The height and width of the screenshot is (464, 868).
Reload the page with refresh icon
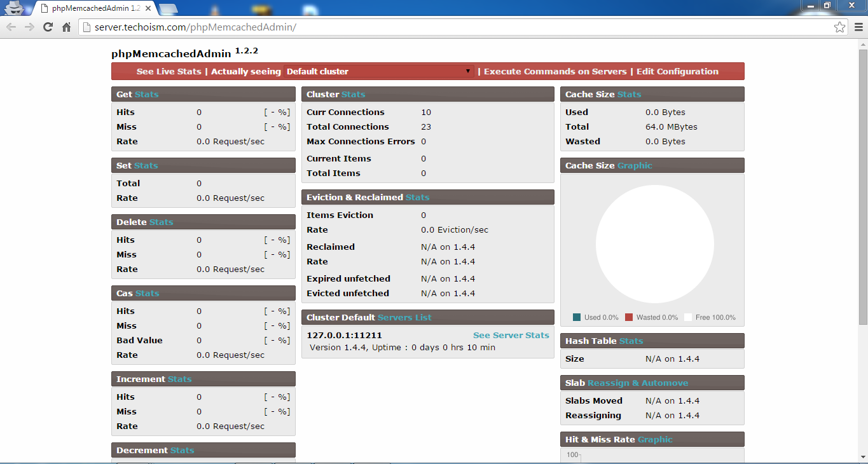coord(48,27)
